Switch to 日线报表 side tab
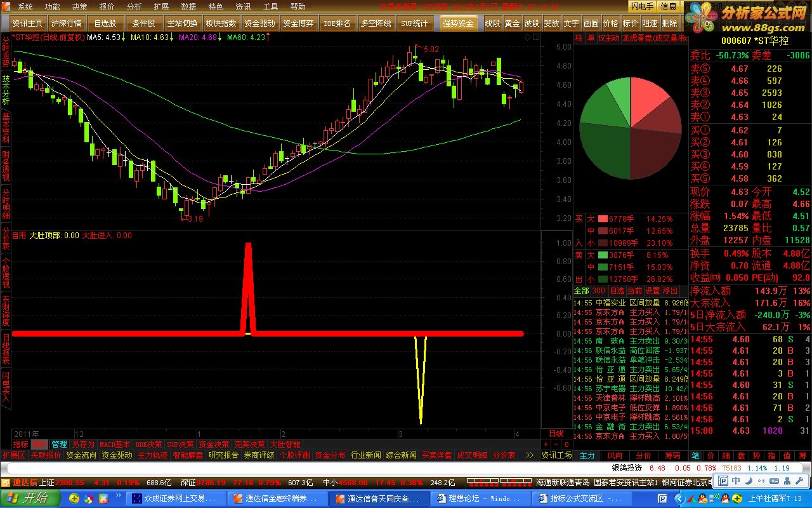Screen dimensions: 812x508 (6, 349)
